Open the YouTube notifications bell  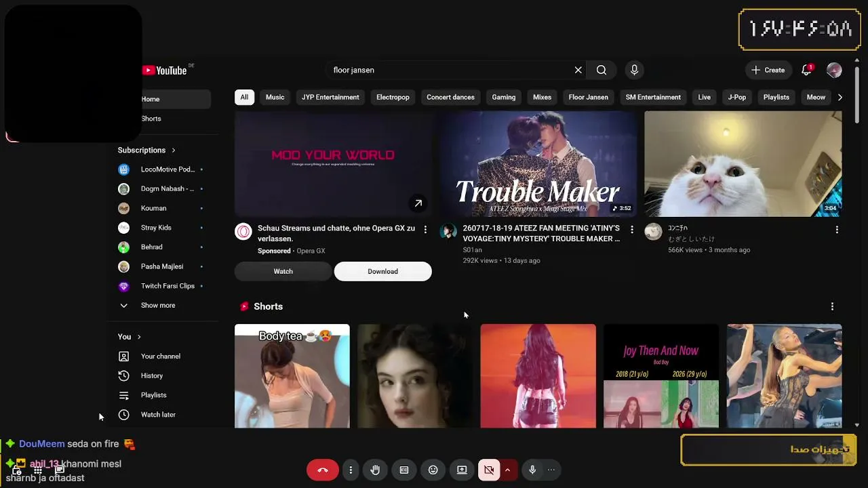point(807,70)
